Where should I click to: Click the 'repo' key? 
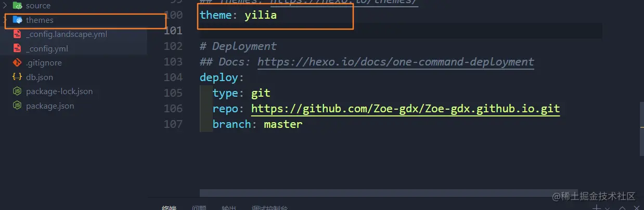[225, 109]
